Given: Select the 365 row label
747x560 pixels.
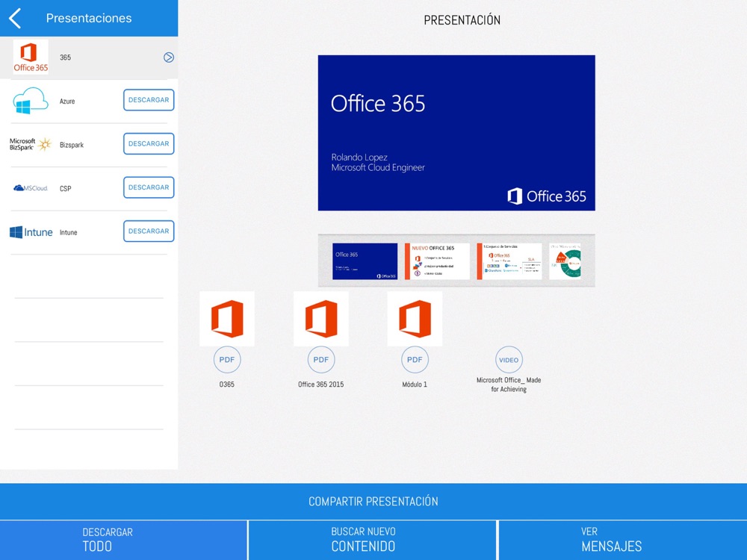Looking at the screenshot, I should coord(65,57).
